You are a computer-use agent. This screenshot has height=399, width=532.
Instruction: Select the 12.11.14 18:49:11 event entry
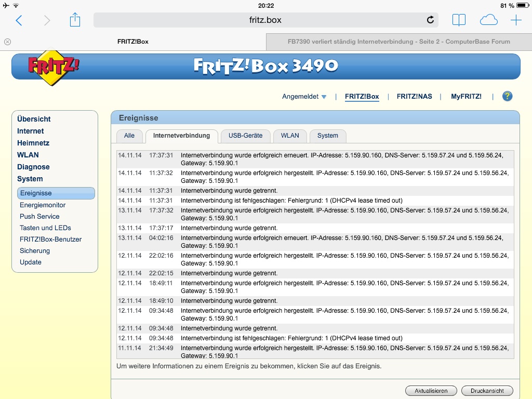315,287
